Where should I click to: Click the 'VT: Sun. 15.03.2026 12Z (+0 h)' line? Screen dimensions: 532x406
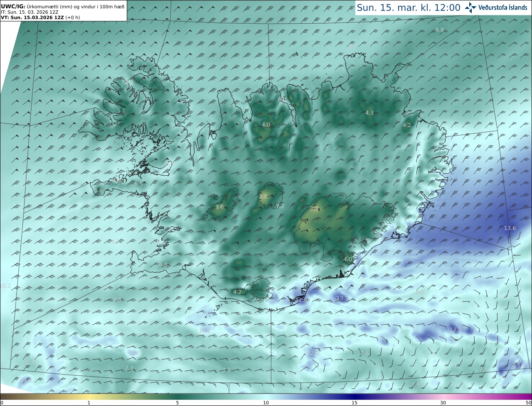pos(40,17)
